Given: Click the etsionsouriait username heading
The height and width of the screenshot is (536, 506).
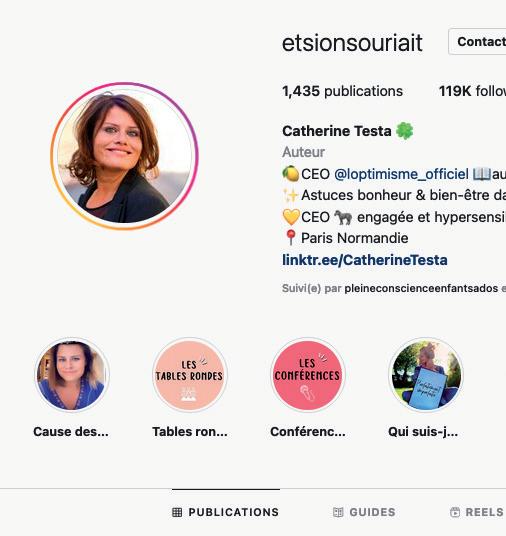Looking at the screenshot, I should pos(352,43).
